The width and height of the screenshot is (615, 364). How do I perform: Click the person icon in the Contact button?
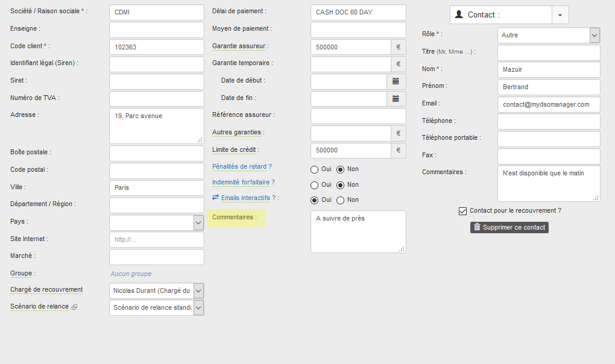459,15
